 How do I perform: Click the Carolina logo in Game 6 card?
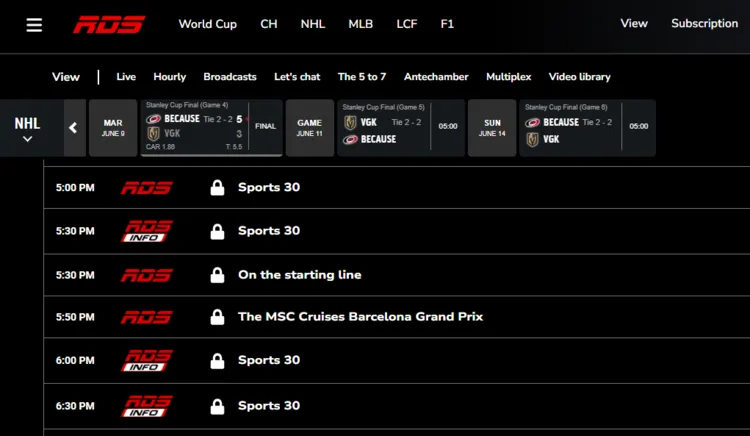pos(532,123)
